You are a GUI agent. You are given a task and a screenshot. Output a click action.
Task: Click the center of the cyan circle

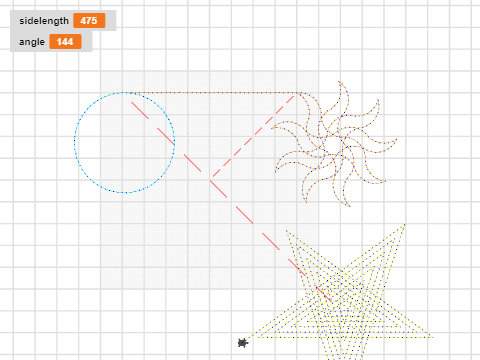pyautogui.click(x=124, y=142)
